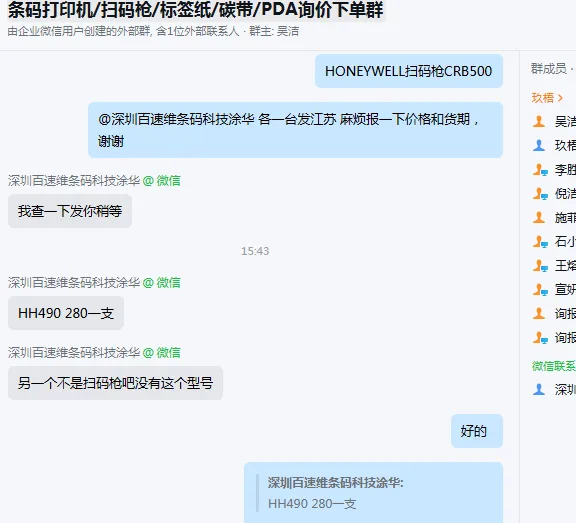Click the blue avatar icon beside 玖梧 member
Image resolution: width=576 pixels, height=523 pixels.
539,145
